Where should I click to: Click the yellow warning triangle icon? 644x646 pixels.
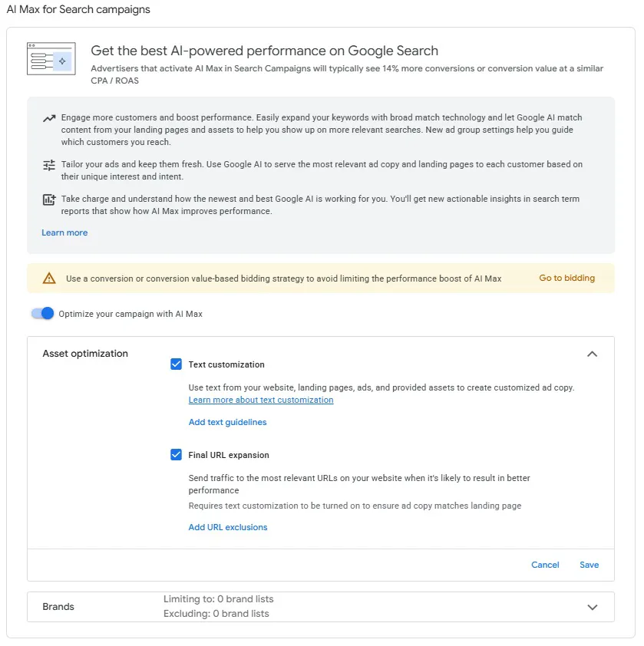click(x=49, y=279)
